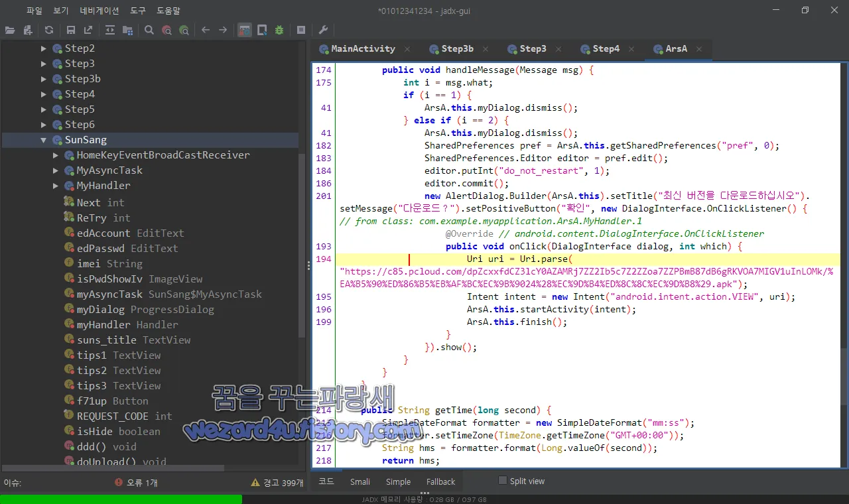Open comment search with the green magnifier icon
The width and height of the screenshot is (849, 504).
pos(184,30)
